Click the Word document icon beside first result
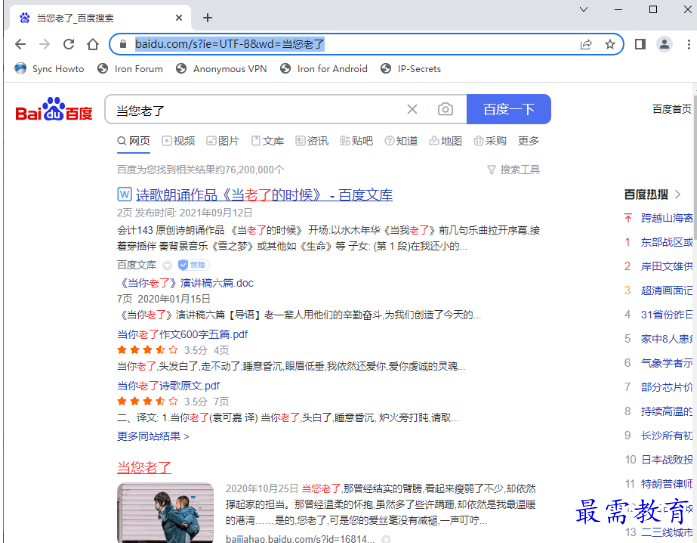697x543 pixels. 124,194
